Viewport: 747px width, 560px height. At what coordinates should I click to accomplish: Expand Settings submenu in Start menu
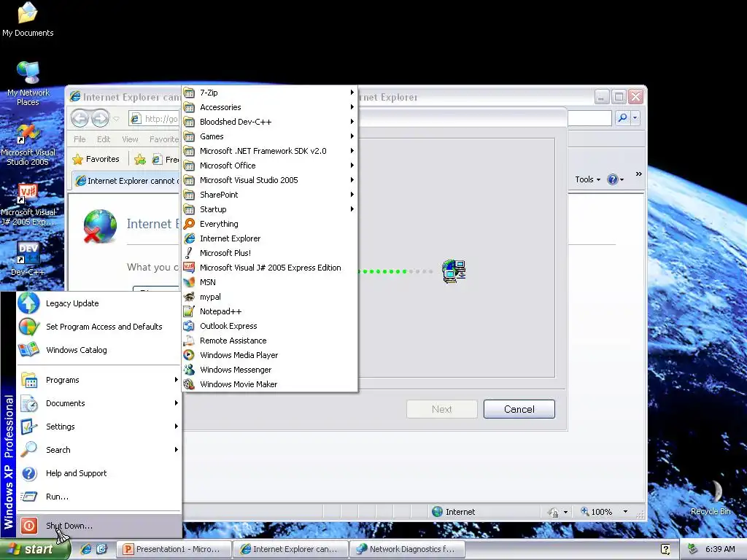click(98, 427)
